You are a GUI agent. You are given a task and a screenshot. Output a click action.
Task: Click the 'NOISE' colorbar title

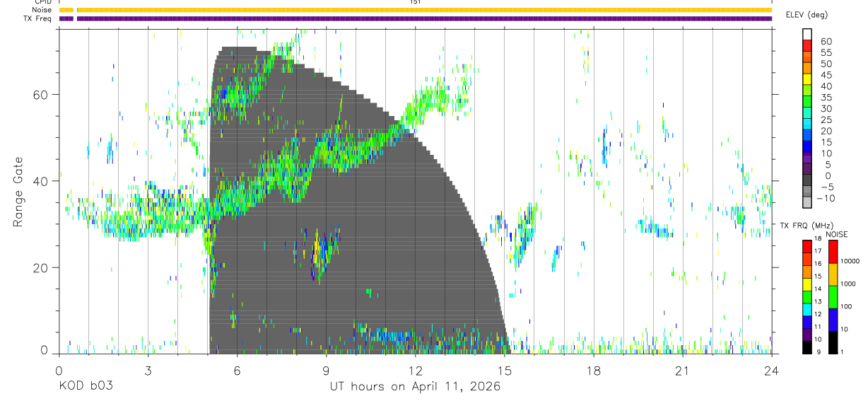(x=836, y=234)
